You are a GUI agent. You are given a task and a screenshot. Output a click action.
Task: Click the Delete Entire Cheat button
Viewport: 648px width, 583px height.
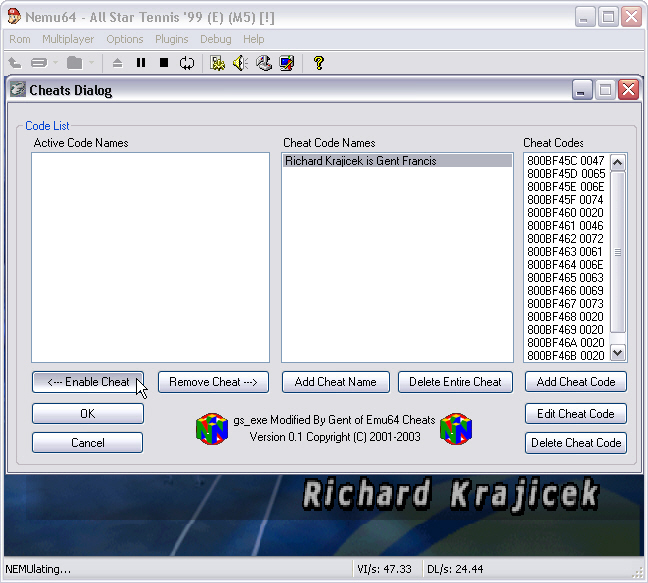click(x=455, y=382)
